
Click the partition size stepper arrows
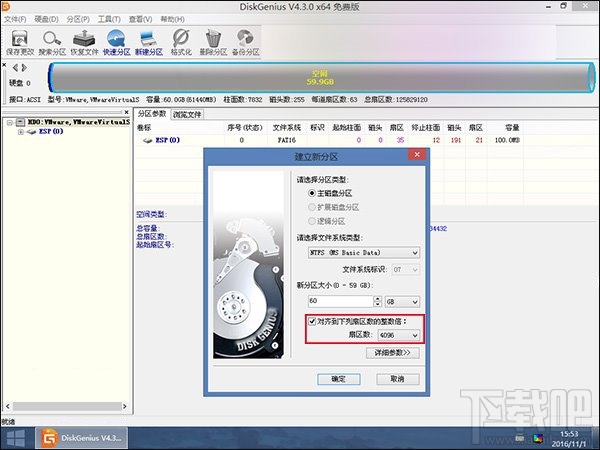pos(377,302)
